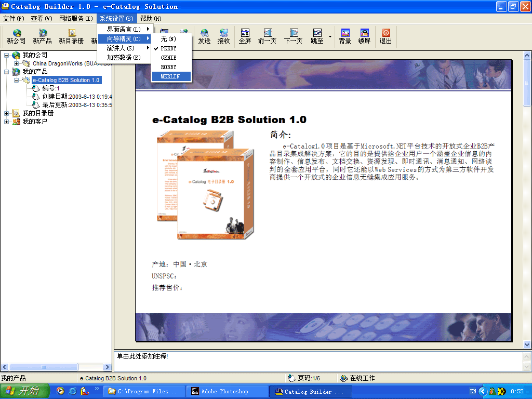Image resolution: width=532 pixels, height=399 pixels.
Task: Expand the China DragonWorks tree node
Action: pos(16,63)
